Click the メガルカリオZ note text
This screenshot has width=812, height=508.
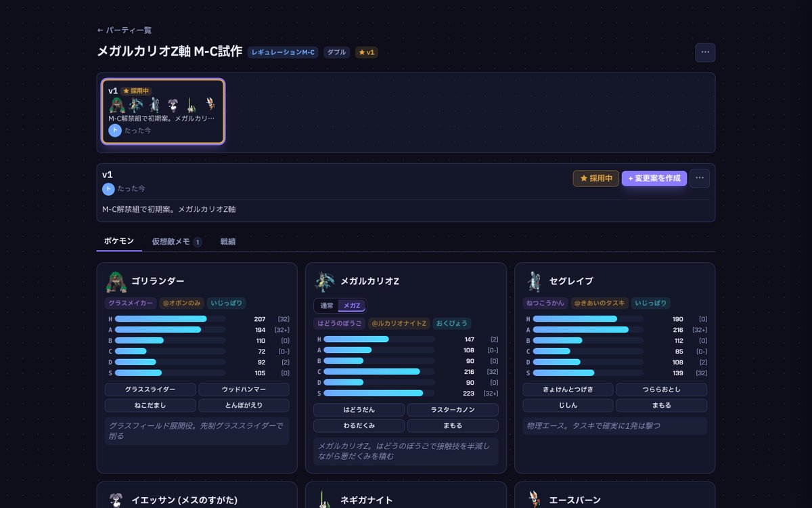(x=406, y=451)
